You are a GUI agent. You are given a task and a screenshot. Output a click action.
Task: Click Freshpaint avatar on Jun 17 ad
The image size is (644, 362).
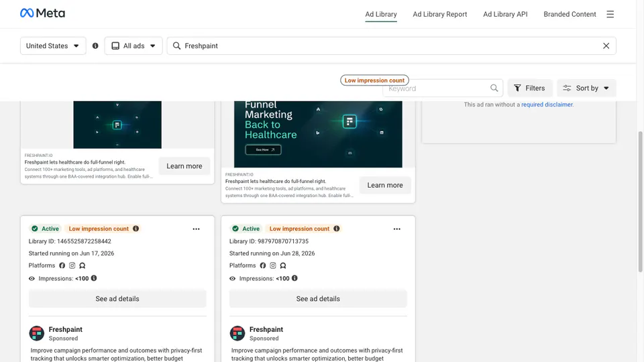36,333
